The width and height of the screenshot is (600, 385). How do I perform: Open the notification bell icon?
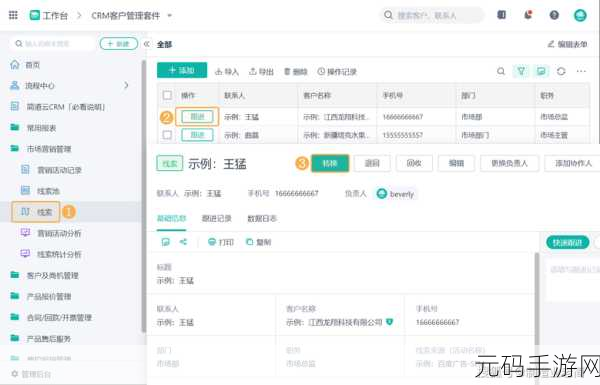pos(528,15)
